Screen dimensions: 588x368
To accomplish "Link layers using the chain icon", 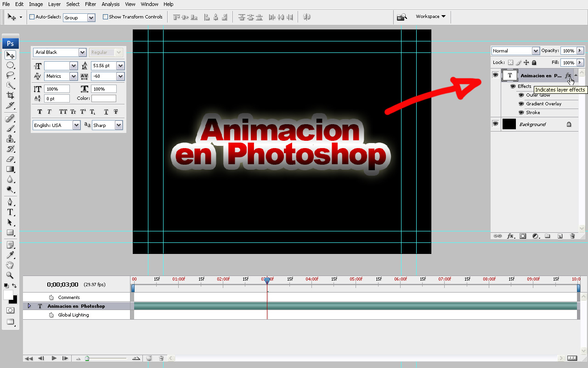I will pos(498,236).
